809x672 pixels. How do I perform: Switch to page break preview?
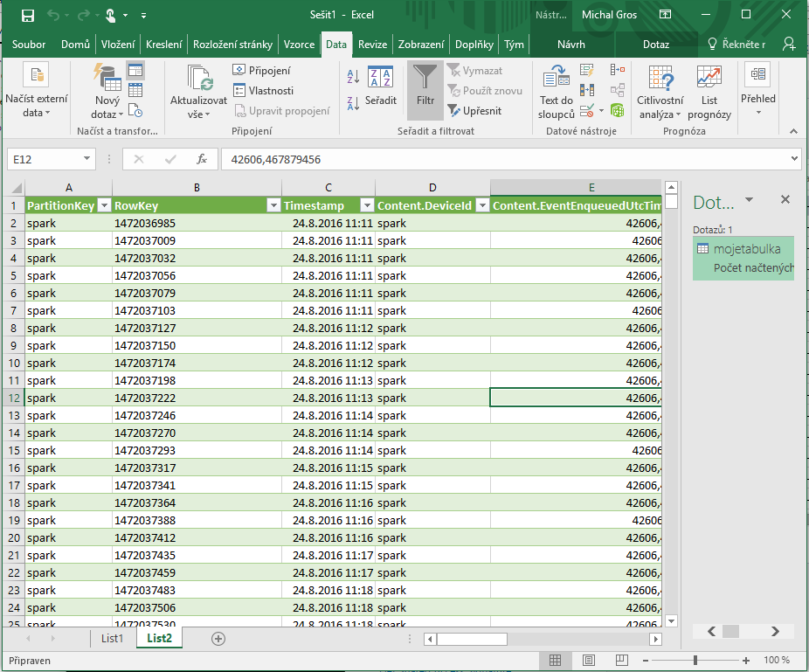pyautogui.click(x=620, y=660)
